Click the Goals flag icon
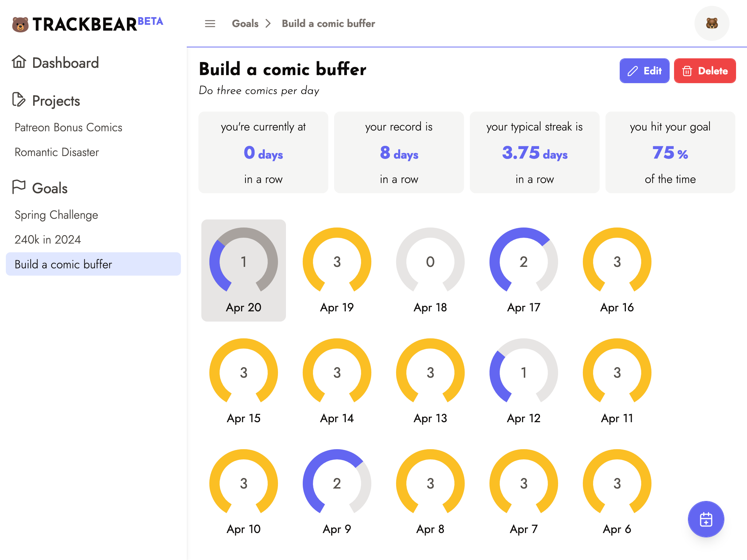This screenshot has width=747, height=560. (19, 187)
